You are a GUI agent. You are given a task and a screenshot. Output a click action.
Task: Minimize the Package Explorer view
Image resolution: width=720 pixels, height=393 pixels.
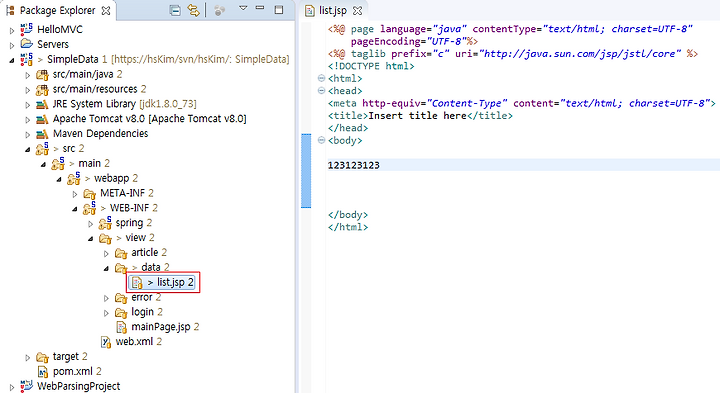tap(260, 8)
